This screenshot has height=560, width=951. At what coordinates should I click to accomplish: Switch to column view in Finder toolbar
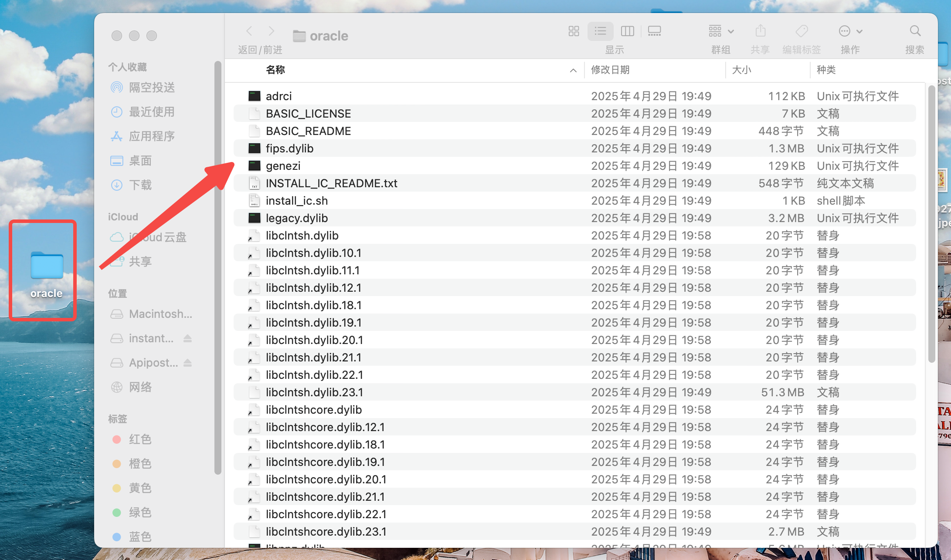627,31
